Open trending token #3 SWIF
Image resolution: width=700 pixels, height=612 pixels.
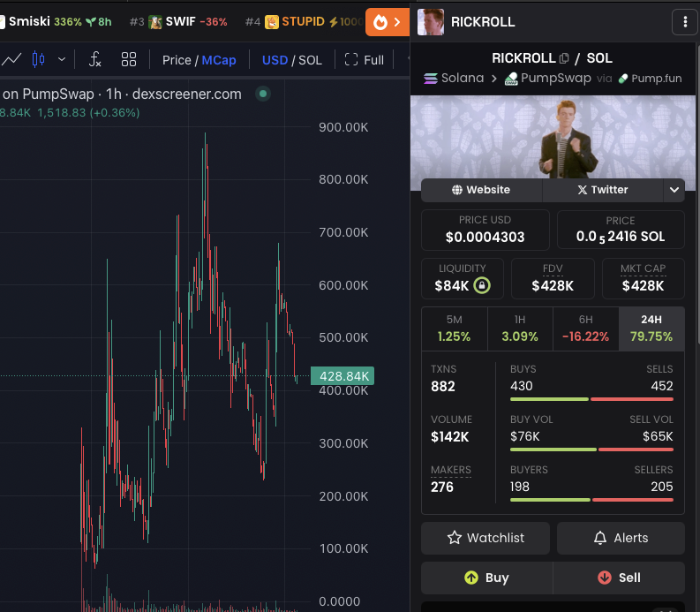[x=178, y=21]
